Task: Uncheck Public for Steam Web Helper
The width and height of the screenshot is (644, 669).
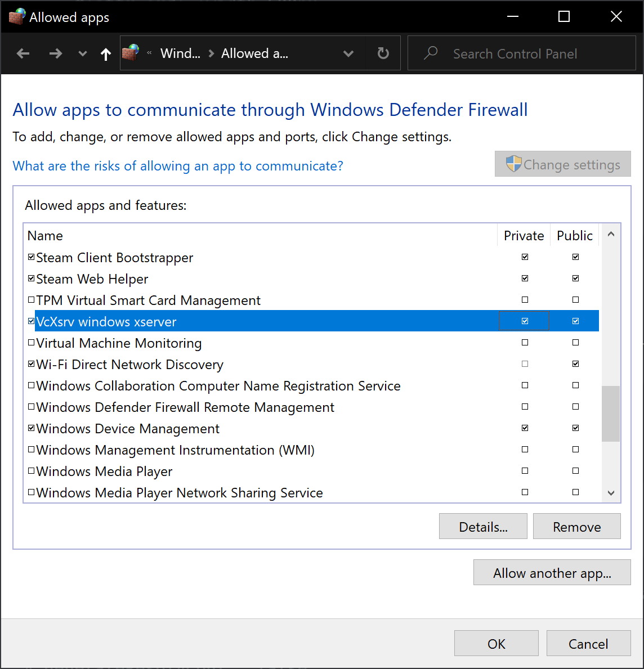Action: pyautogui.click(x=575, y=279)
